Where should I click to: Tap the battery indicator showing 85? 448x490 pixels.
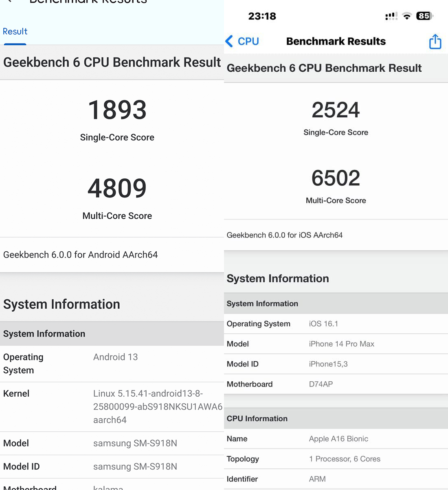point(424,16)
